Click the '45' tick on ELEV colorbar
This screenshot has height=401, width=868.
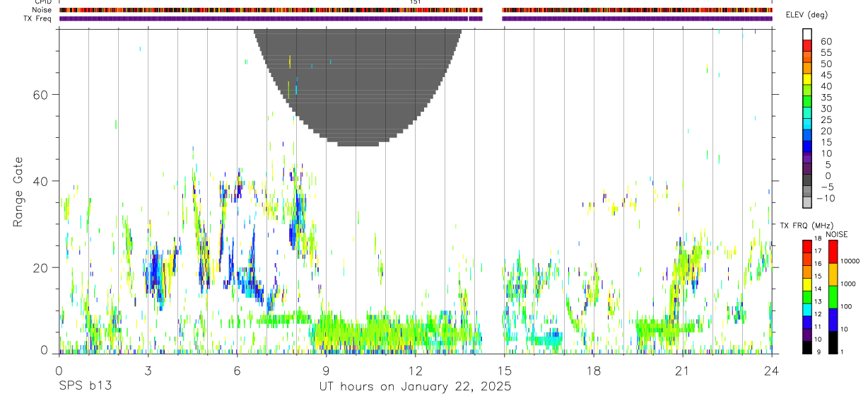pyautogui.click(x=826, y=75)
